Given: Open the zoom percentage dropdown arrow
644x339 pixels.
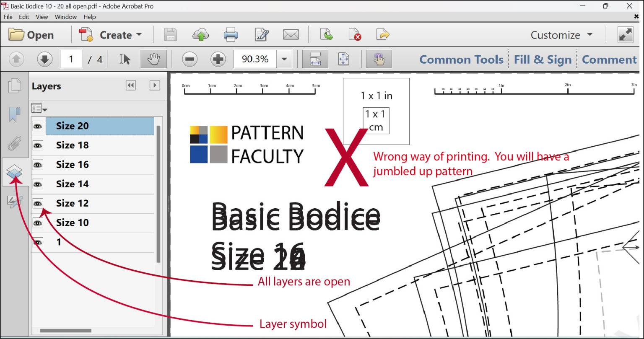Looking at the screenshot, I should pyautogui.click(x=284, y=60).
